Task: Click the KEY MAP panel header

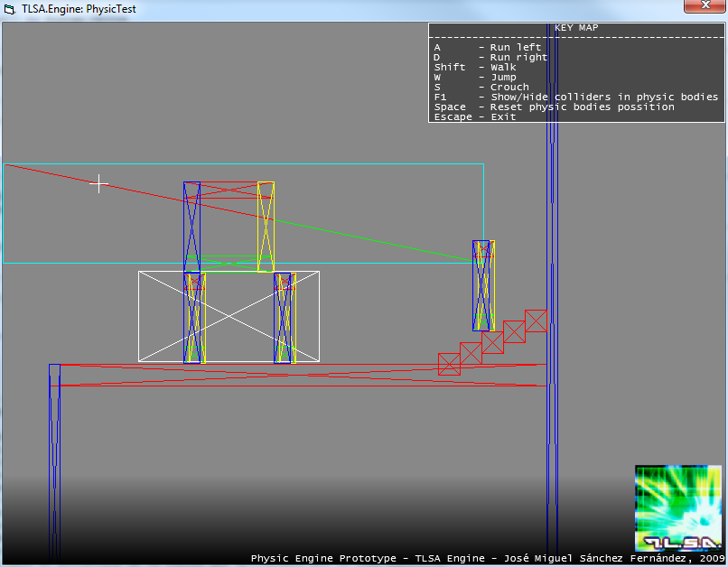Action: pos(575,28)
